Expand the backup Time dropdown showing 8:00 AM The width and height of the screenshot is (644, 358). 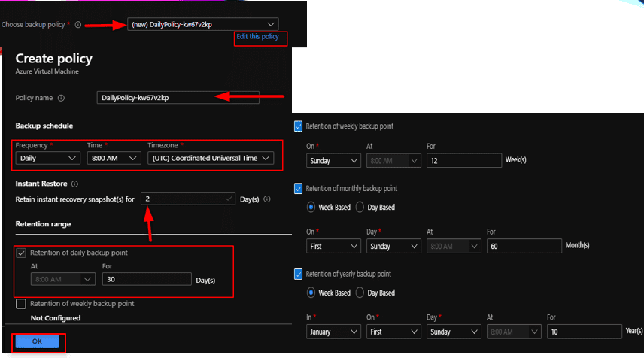tap(114, 158)
